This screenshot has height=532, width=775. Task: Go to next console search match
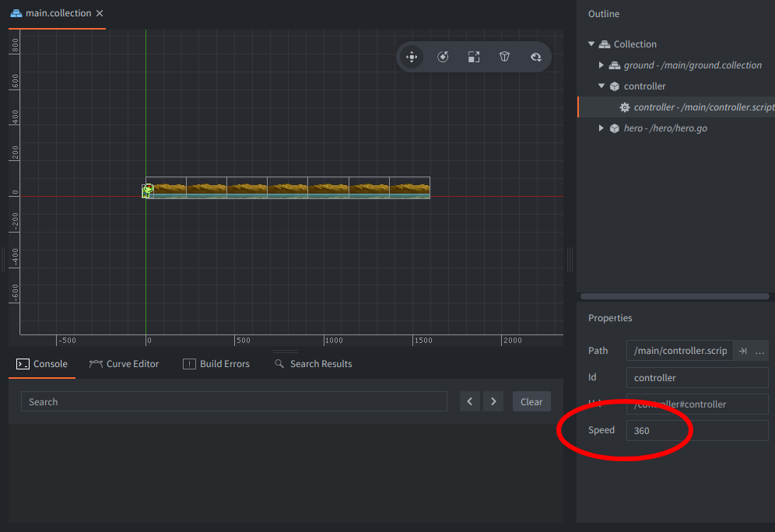[x=493, y=401]
